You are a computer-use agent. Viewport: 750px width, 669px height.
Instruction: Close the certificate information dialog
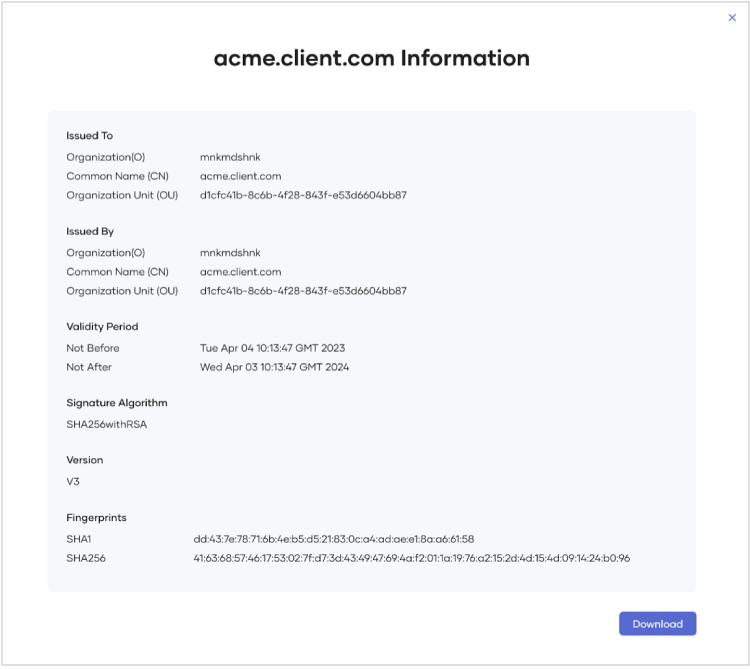click(732, 18)
